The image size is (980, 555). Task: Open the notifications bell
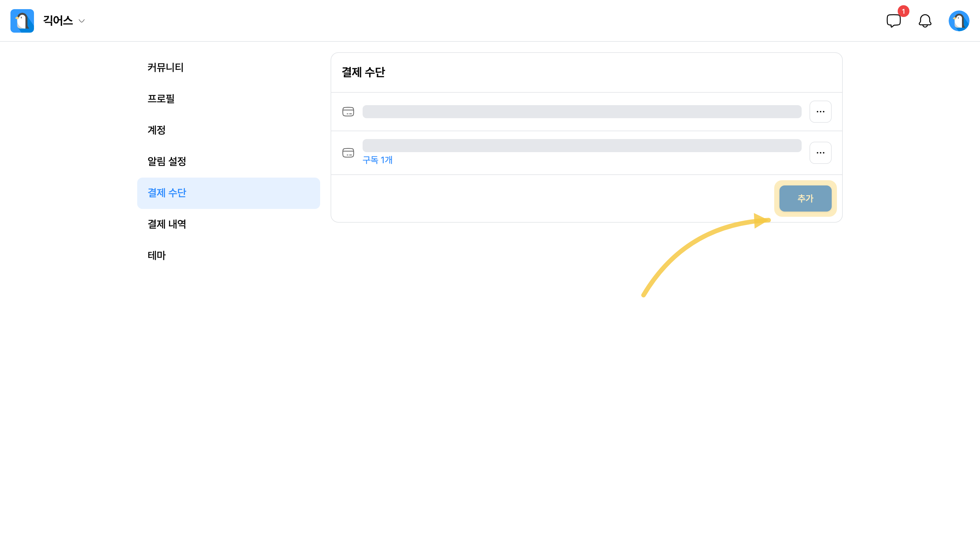point(925,21)
